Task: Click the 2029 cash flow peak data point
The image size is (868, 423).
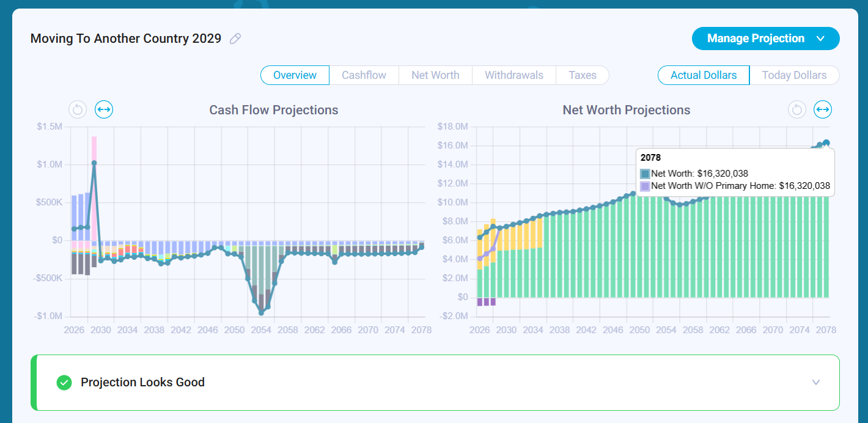Action: (94, 163)
